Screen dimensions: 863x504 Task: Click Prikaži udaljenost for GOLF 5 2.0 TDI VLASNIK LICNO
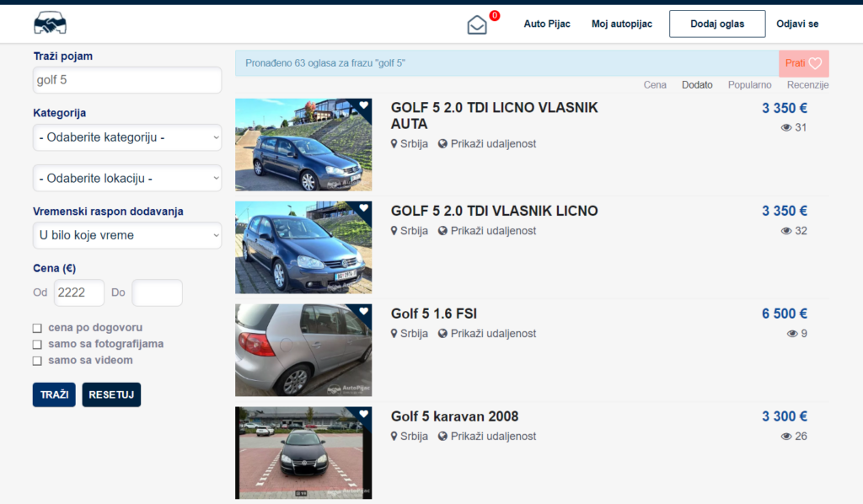pyautogui.click(x=493, y=231)
